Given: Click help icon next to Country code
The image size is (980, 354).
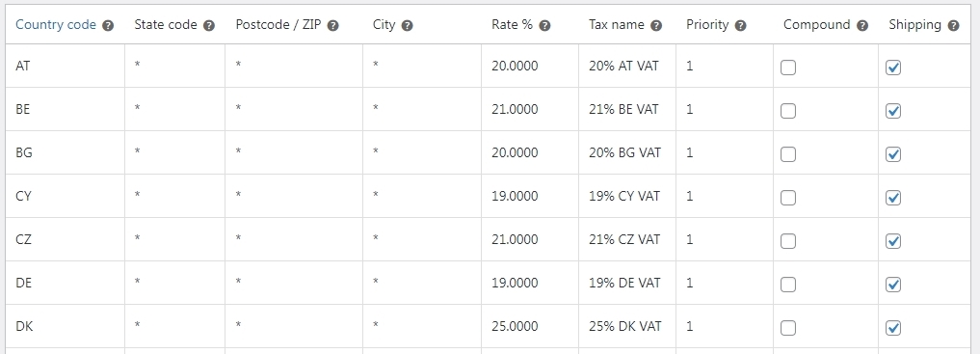Looking at the screenshot, I should (108, 26).
